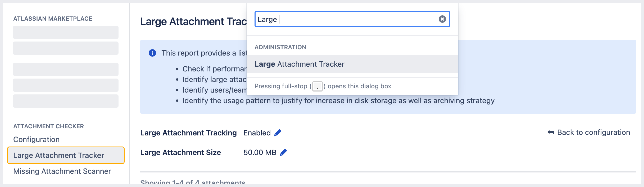Image resolution: width=644 pixels, height=187 pixels.
Task: Click the full-stop key hint in the dialog footer
Action: [317, 86]
